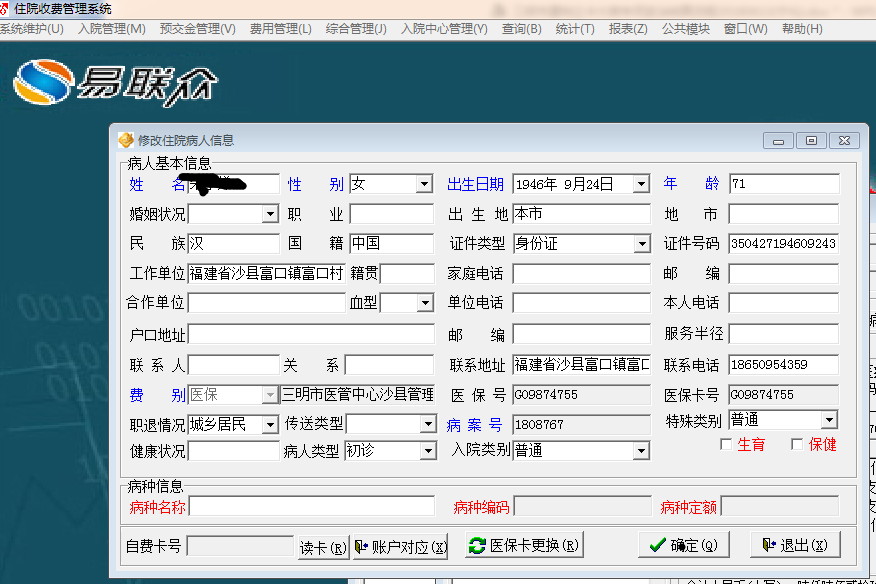The height and width of the screenshot is (584, 876).
Task: Open the 系统维护(U) menu
Action: pos(32,29)
